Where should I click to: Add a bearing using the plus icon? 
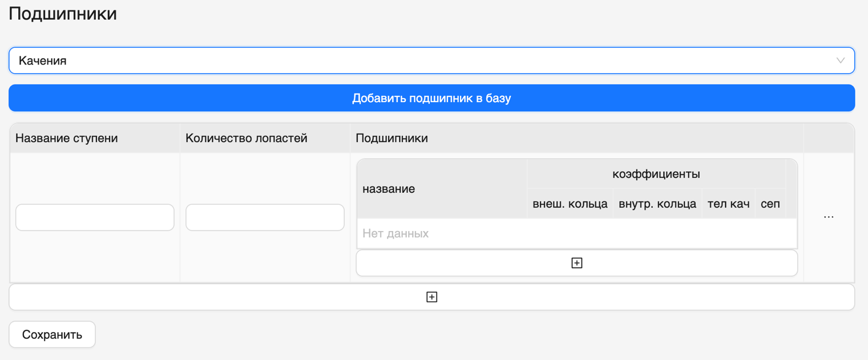(576, 262)
